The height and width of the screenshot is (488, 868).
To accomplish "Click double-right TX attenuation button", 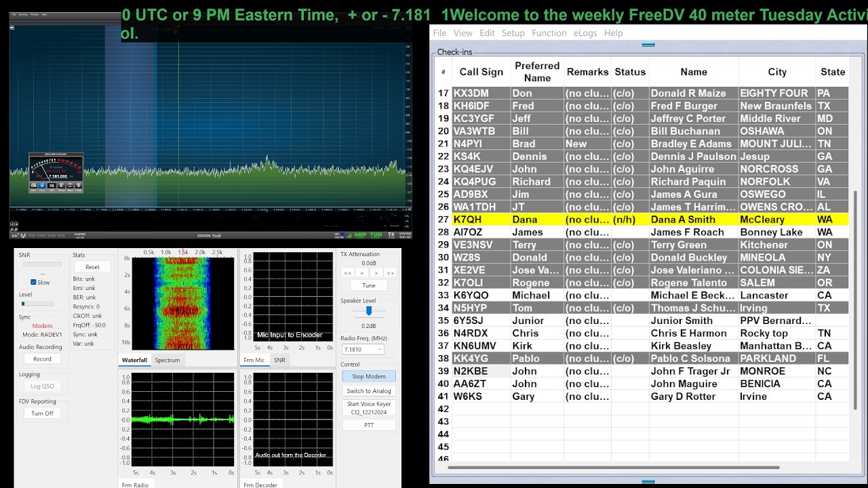I will [391, 272].
